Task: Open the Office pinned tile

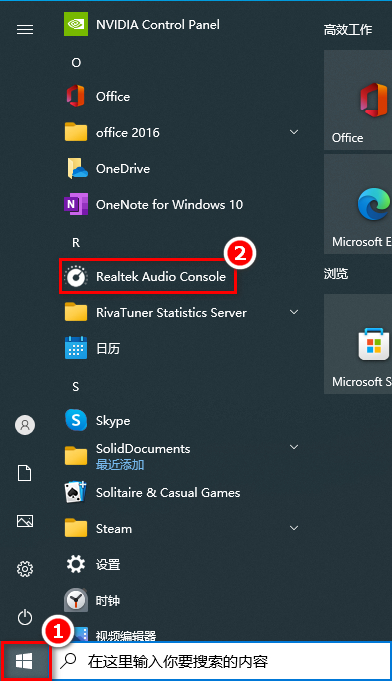Action: click(358, 100)
